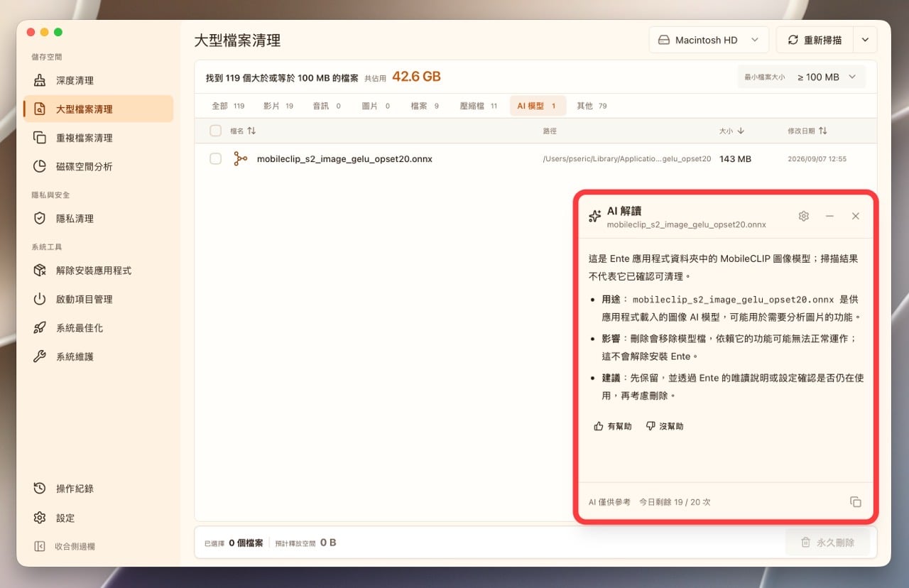Image resolution: width=909 pixels, height=588 pixels.
Task: Sort by 修改日期 column header
Action: click(807, 131)
